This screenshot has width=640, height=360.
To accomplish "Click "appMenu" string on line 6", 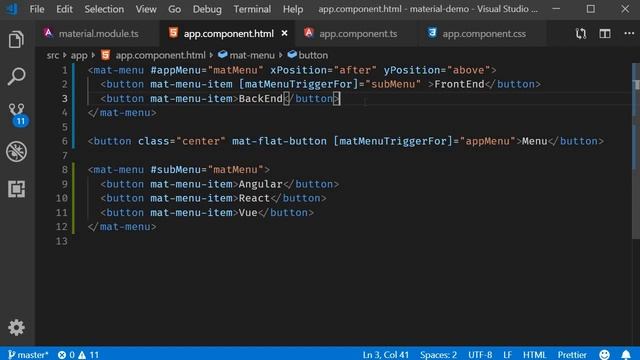I will coord(488,141).
